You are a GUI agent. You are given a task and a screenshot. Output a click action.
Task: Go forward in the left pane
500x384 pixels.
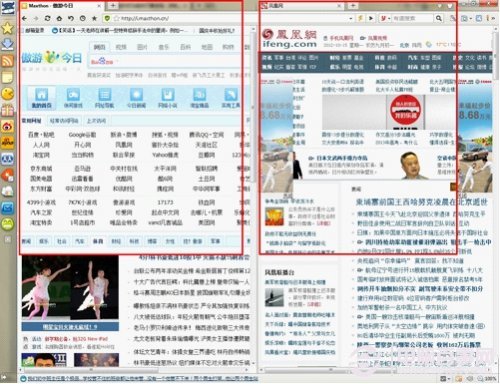pyautogui.click(x=36, y=18)
